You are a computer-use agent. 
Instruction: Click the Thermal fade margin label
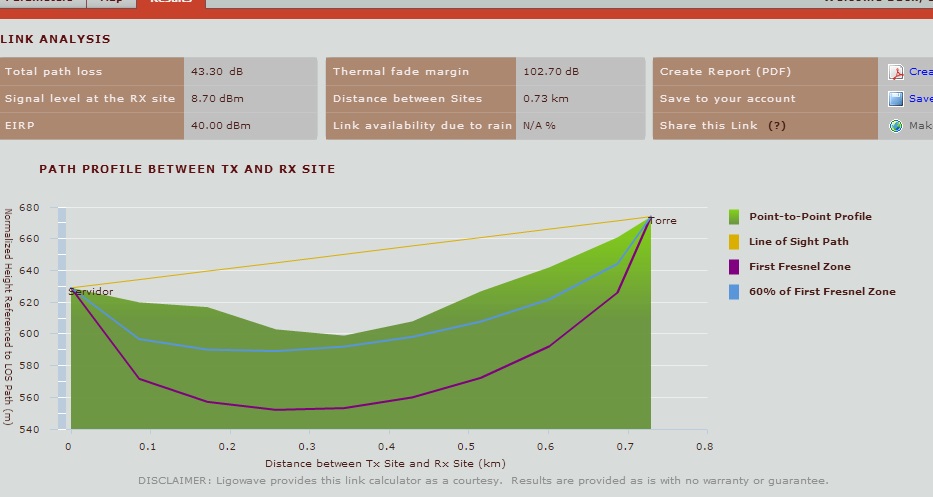401,71
